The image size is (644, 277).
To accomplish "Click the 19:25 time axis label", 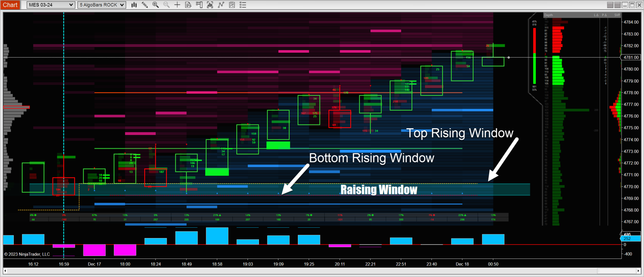I will coord(309,264).
